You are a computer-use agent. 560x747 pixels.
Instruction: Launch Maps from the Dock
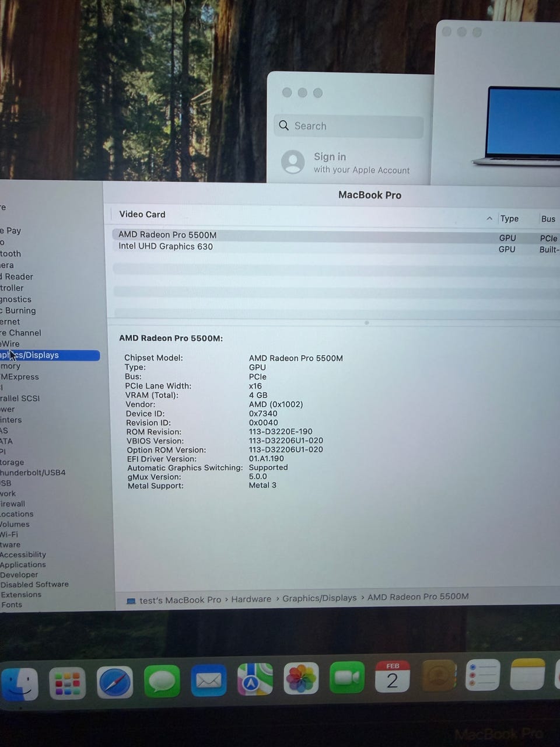(255, 679)
